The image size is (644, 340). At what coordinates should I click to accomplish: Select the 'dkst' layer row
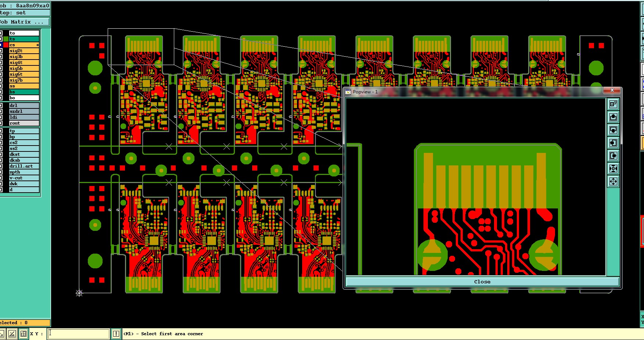tap(24, 154)
